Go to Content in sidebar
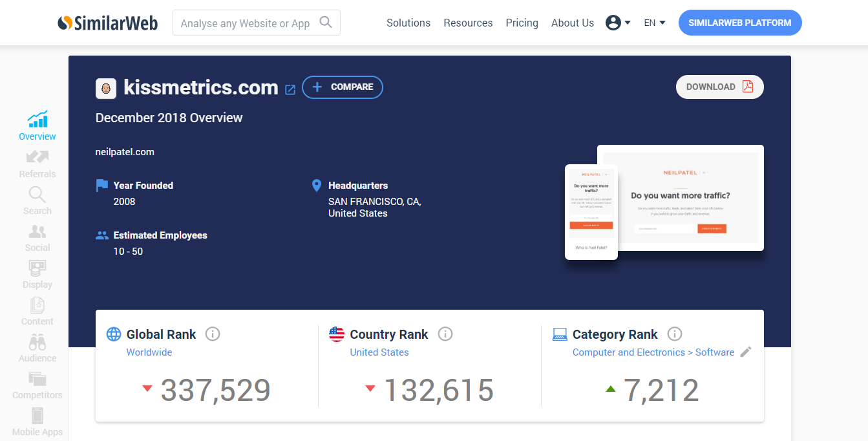 [x=37, y=312]
